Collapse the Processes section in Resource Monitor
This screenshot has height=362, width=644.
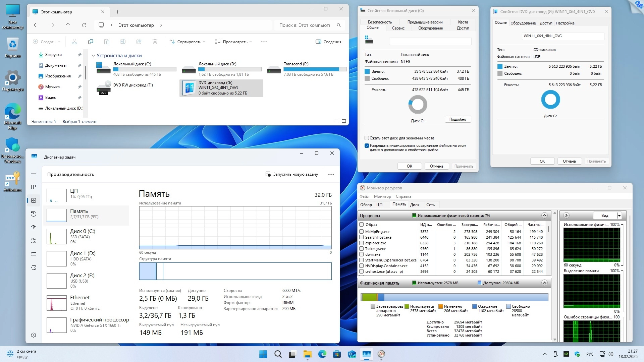pyautogui.click(x=544, y=216)
